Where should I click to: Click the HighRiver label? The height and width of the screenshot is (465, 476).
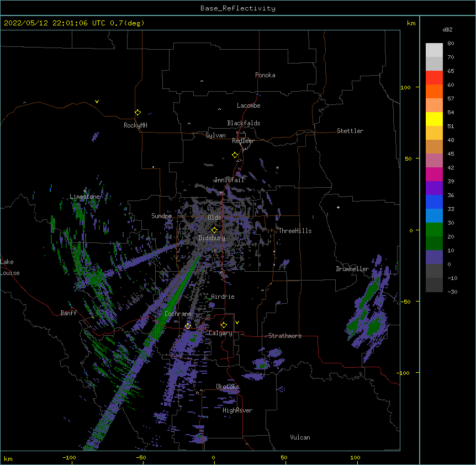(x=237, y=410)
